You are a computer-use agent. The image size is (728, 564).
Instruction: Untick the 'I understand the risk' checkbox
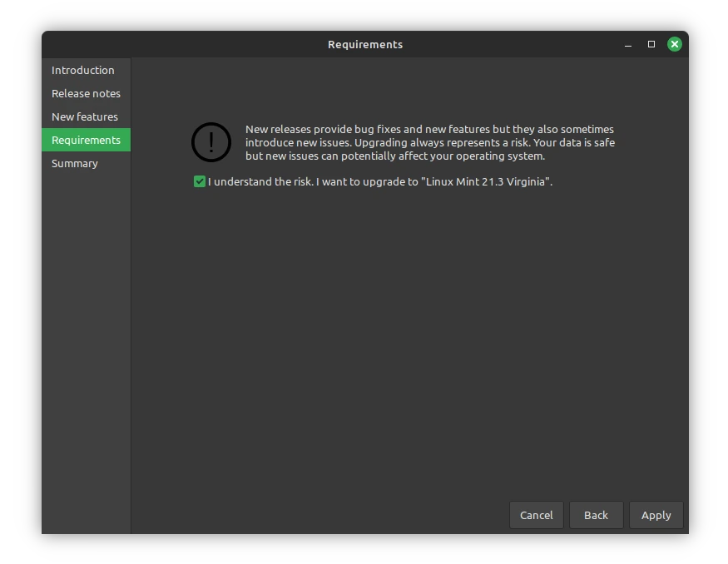[x=200, y=181]
